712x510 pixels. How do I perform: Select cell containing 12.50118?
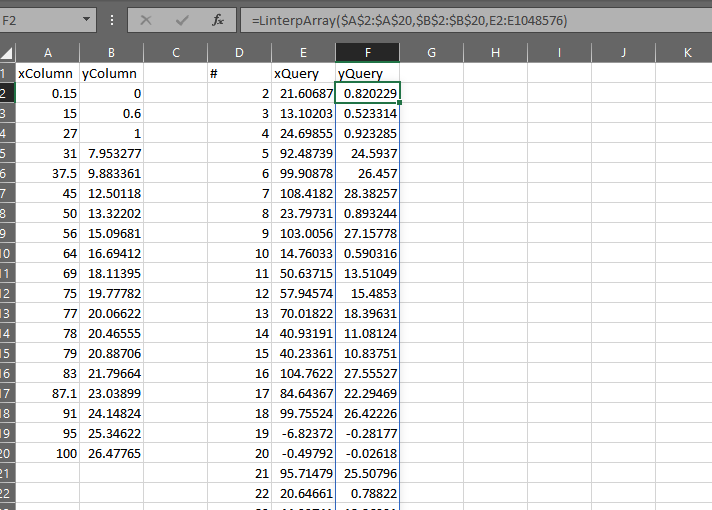click(111, 193)
